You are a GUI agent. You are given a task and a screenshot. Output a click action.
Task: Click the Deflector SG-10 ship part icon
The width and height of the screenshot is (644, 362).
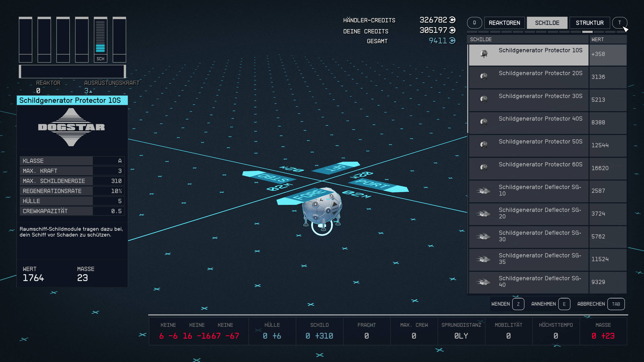(483, 191)
